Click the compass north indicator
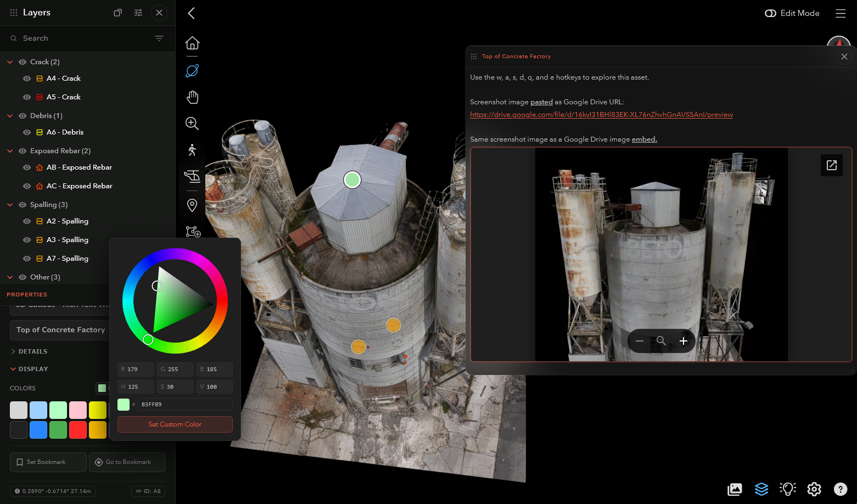This screenshot has width=857, height=504. pos(839,41)
